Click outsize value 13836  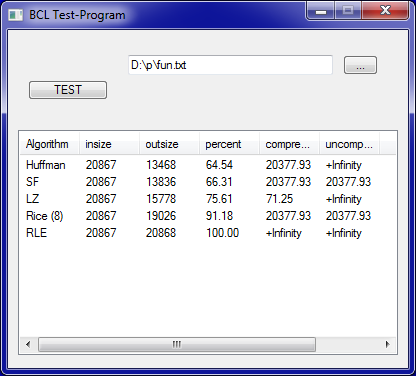161,182
